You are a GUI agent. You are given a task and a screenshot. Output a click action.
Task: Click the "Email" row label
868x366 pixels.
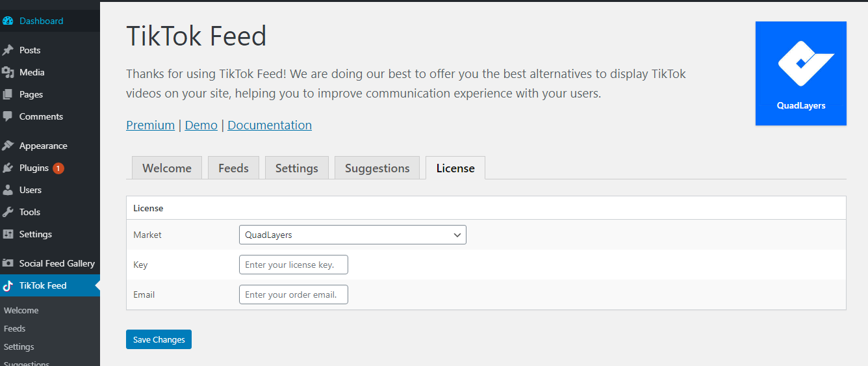144,294
